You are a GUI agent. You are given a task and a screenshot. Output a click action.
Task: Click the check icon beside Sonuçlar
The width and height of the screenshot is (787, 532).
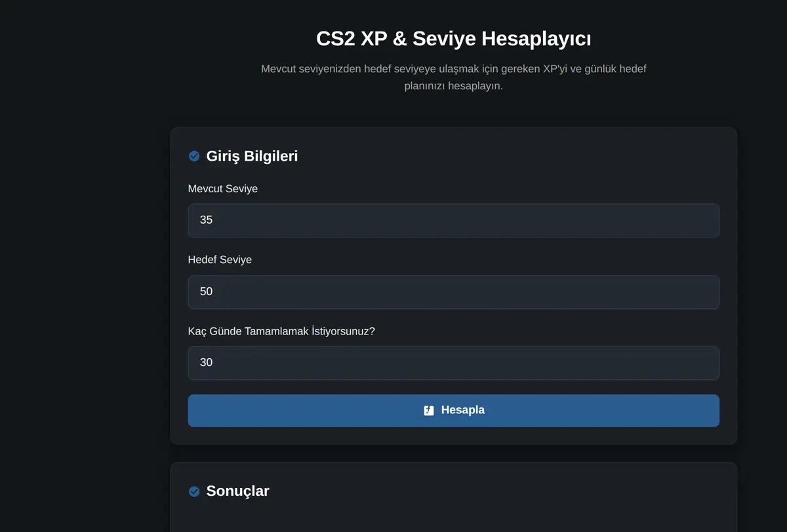pyautogui.click(x=194, y=491)
